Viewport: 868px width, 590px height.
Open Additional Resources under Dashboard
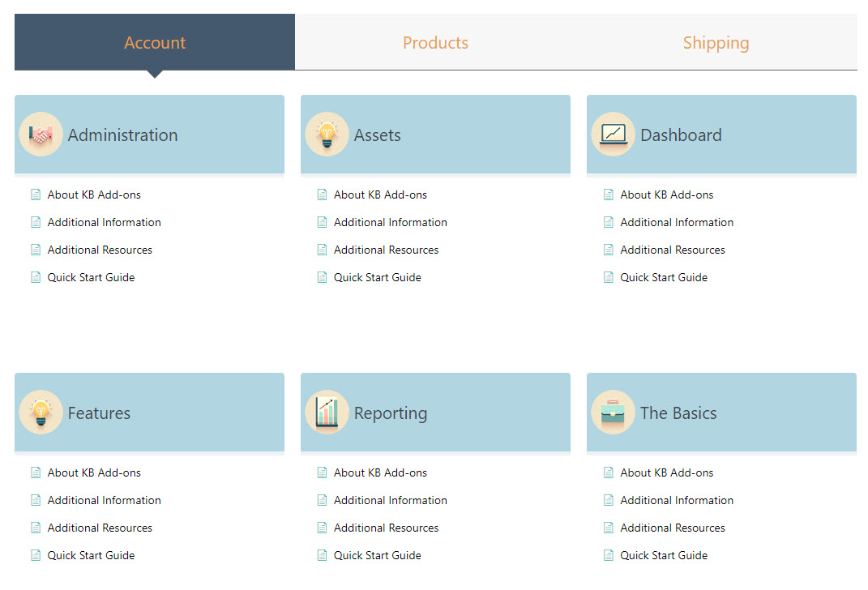coord(672,250)
